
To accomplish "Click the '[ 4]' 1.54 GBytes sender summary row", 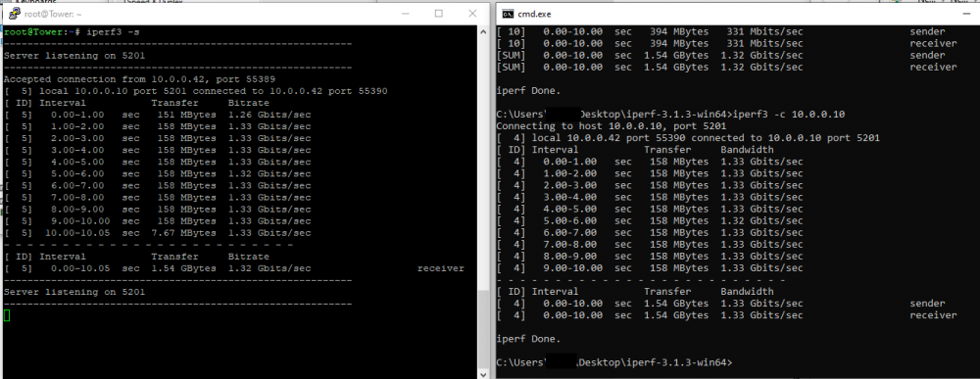I will (720, 304).
